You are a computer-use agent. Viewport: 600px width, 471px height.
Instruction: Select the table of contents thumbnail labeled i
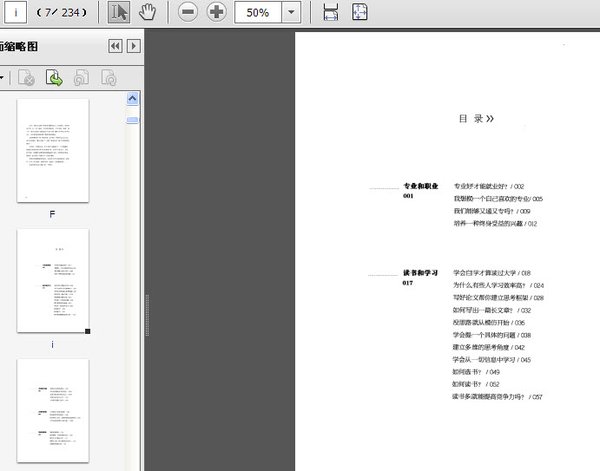click(x=53, y=282)
